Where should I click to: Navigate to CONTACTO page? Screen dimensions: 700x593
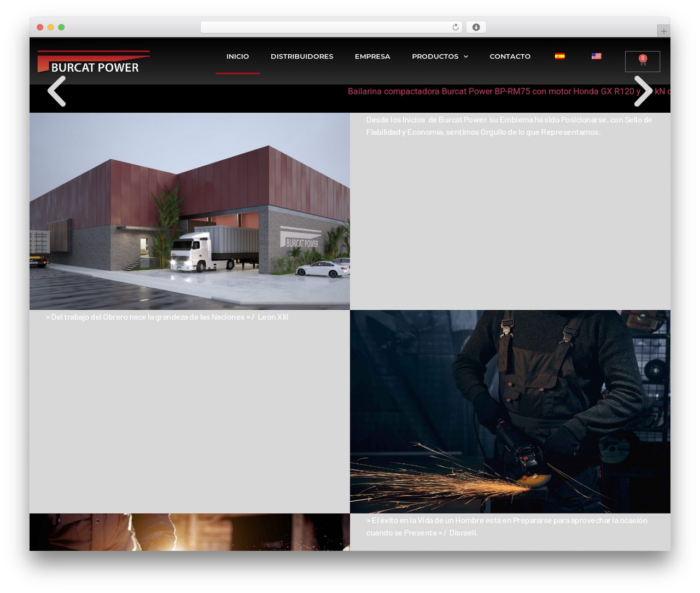click(510, 56)
